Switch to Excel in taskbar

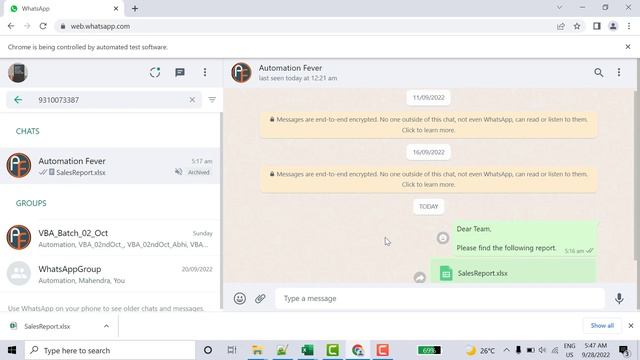[307, 350]
